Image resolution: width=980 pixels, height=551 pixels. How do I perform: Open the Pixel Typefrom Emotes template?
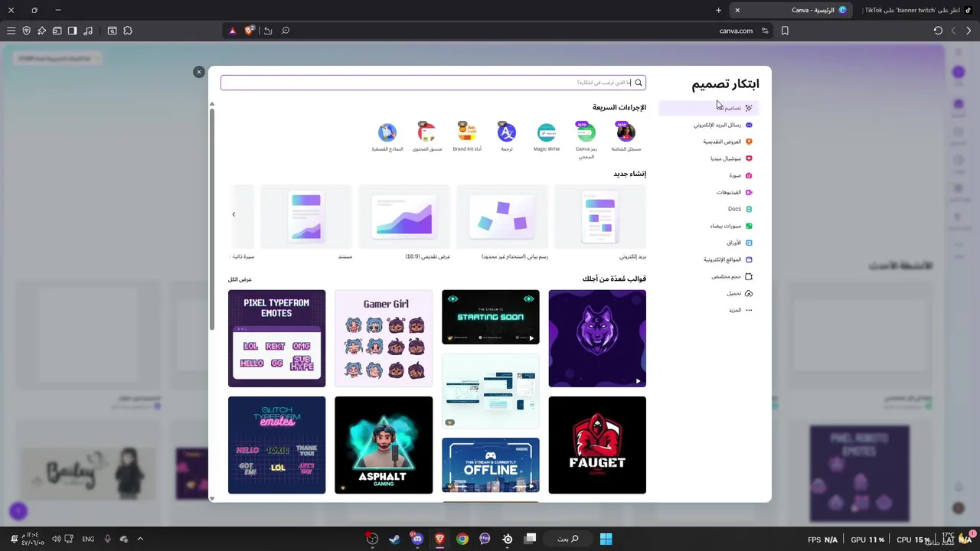pyautogui.click(x=276, y=338)
